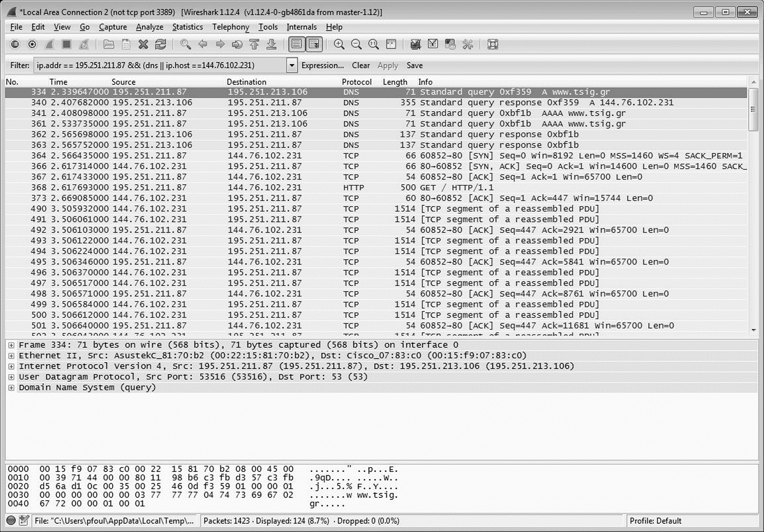This screenshot has width=764, height=532.
Task: Apply the display filter
Action: pos(388,65)
